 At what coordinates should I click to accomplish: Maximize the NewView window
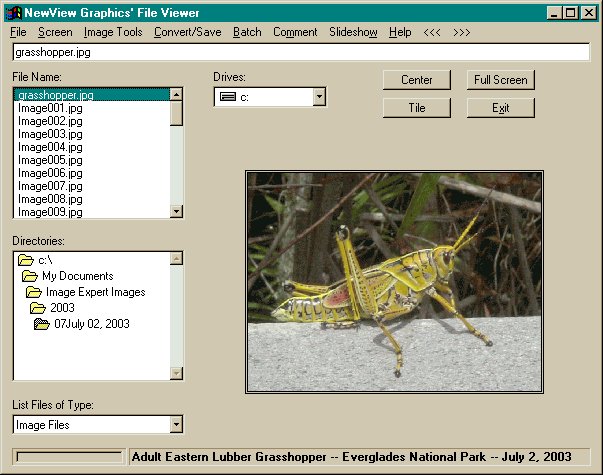[x=571, y=13]
